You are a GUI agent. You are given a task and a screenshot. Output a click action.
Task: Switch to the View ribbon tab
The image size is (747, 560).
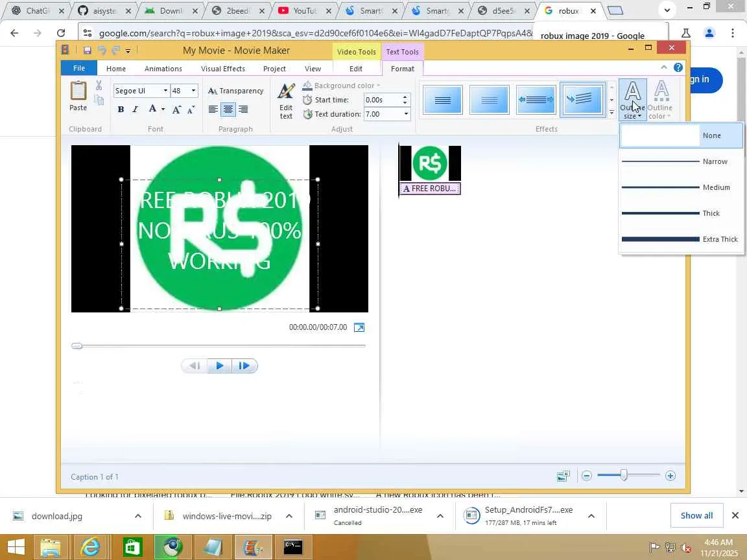point(313,69)
